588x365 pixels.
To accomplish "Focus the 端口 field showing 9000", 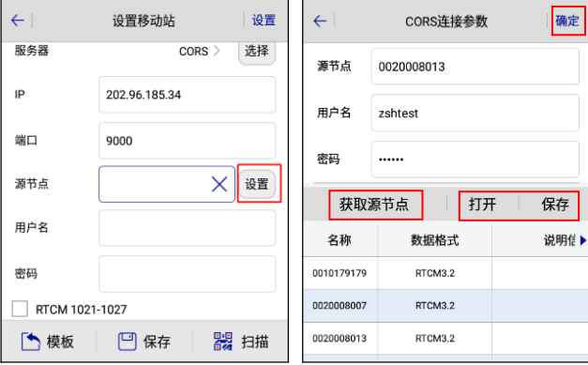I will [x=188, y=141].
